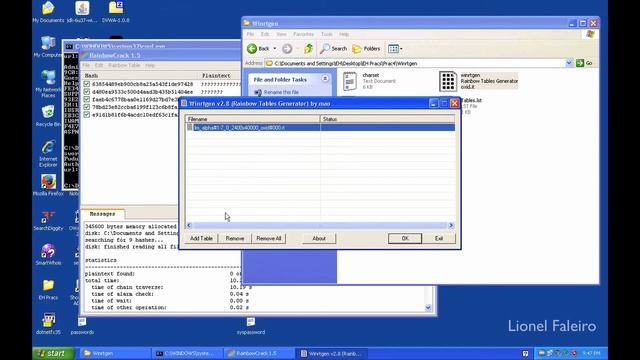Open SmartWhois desktop shortcut
The width and height of the screenshot is (640, 360).
tap(48, 255)
